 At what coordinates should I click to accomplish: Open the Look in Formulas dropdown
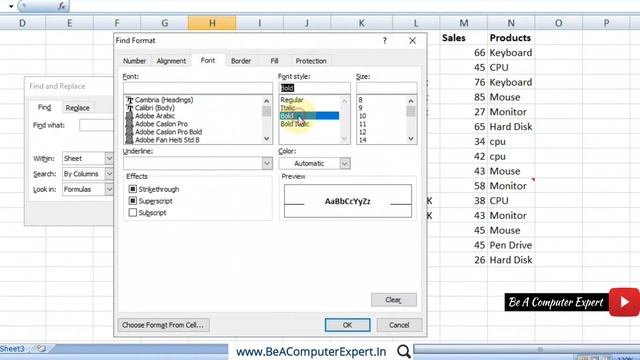[x=109, y=189]
